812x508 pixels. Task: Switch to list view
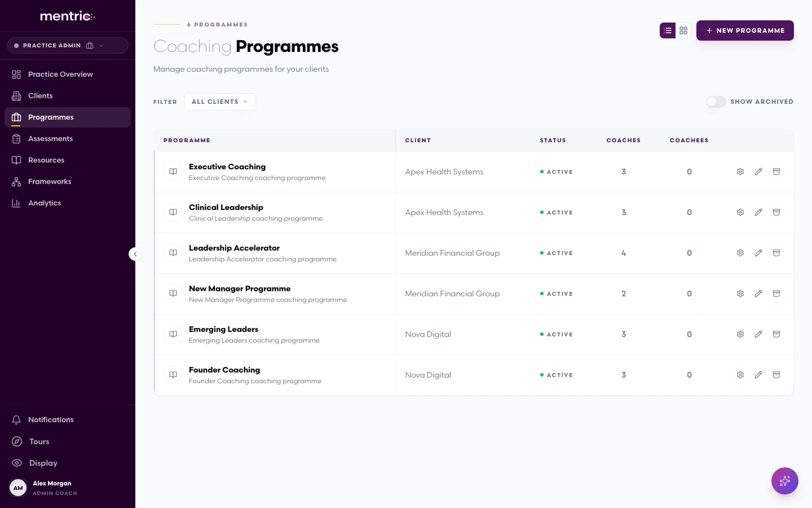[x=668, y=30]
